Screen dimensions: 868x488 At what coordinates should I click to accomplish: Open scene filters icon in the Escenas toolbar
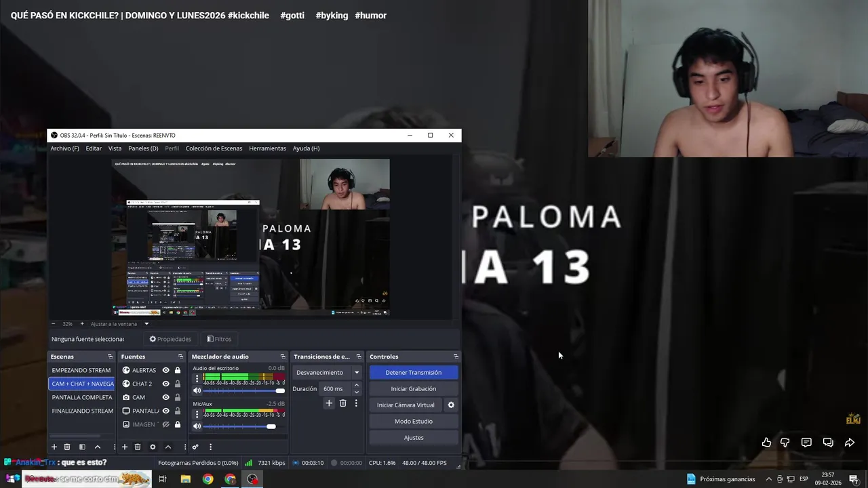point(82,447)
